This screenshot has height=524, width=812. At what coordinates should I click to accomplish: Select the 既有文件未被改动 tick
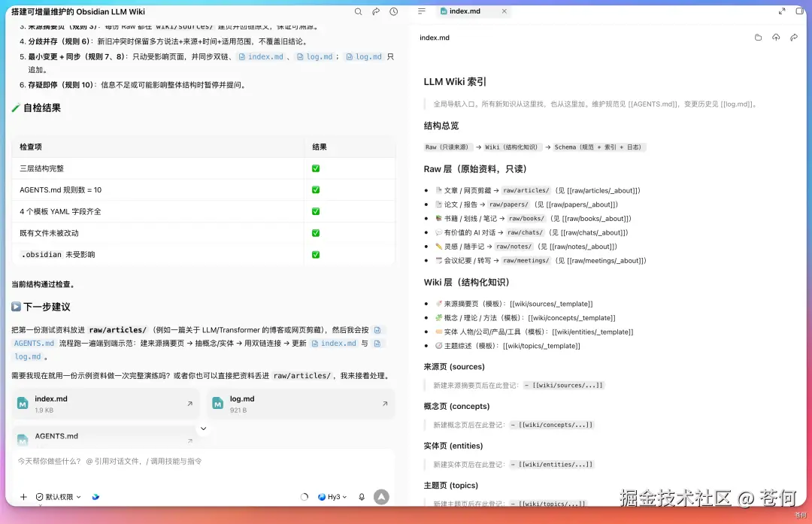(x=316, y=233)
